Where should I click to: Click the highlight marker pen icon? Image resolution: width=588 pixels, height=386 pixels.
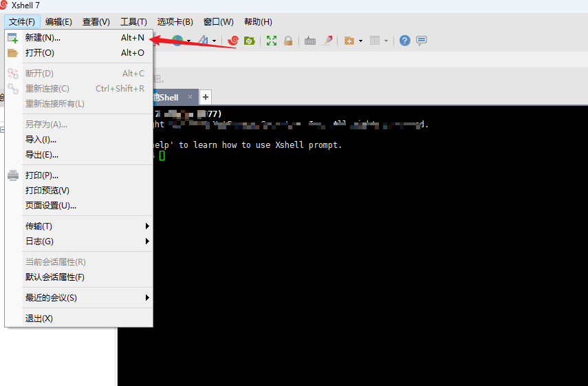(327, 41)
